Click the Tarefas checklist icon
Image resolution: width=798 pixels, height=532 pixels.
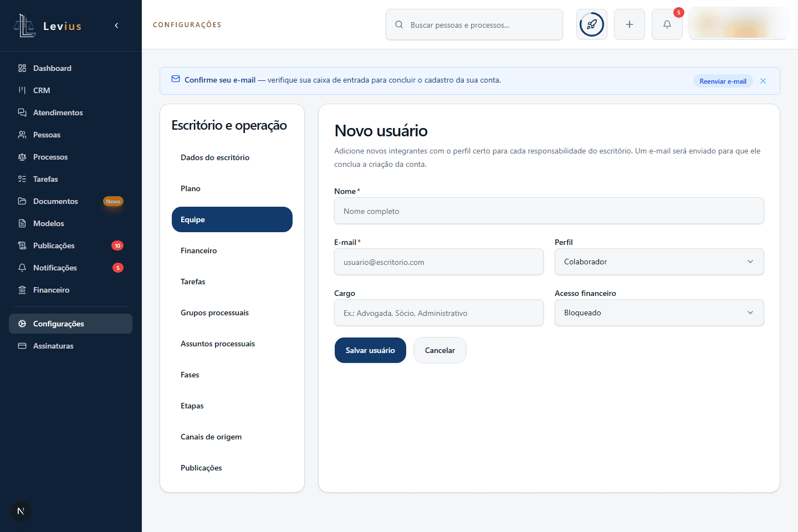pos(22,179)
